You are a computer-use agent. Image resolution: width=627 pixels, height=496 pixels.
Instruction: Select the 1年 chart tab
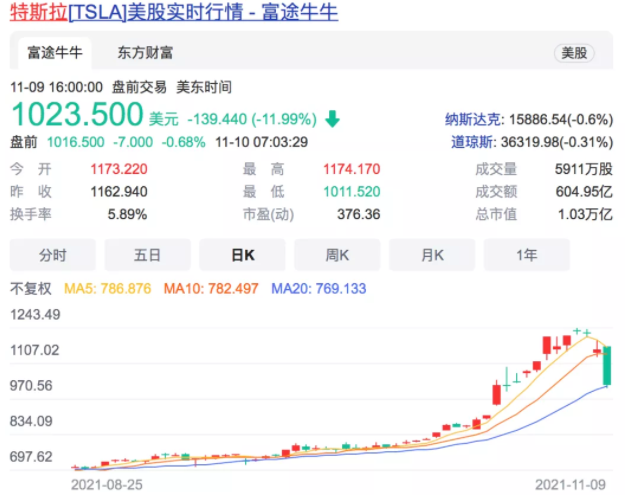pyautogui.click(x=527, y=255)
